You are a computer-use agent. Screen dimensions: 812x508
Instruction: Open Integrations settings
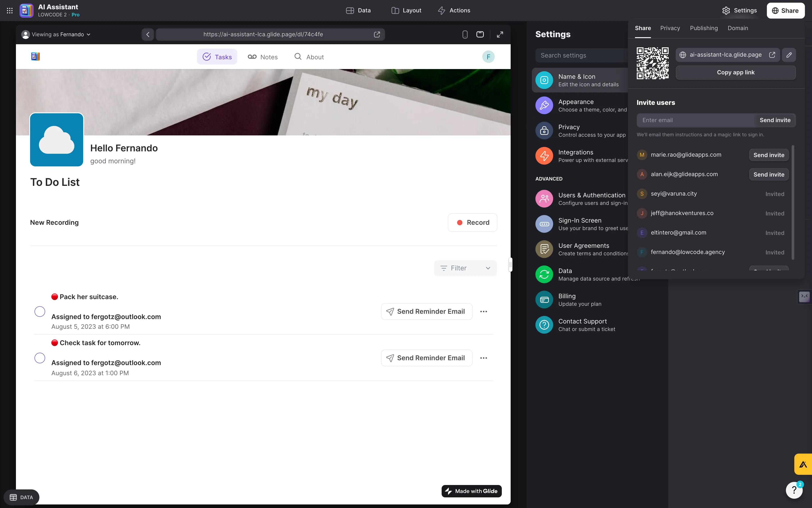[x=576, y=156]
